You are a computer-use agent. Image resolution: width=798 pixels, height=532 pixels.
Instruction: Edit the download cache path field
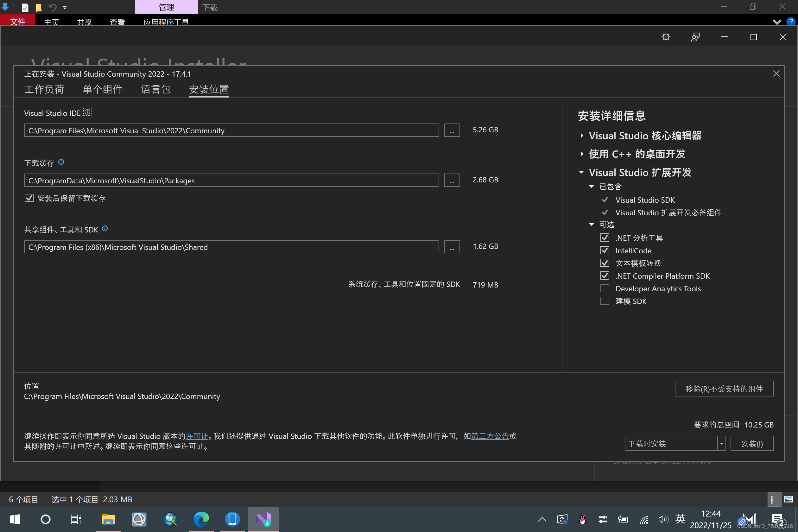click(x=232, y=180)
